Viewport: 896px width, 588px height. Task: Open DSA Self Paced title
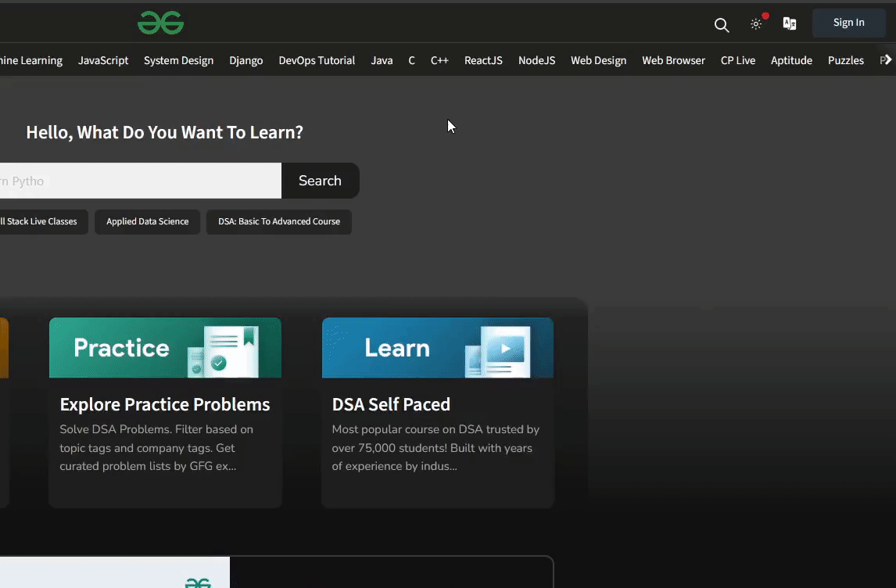coord(391,404)
